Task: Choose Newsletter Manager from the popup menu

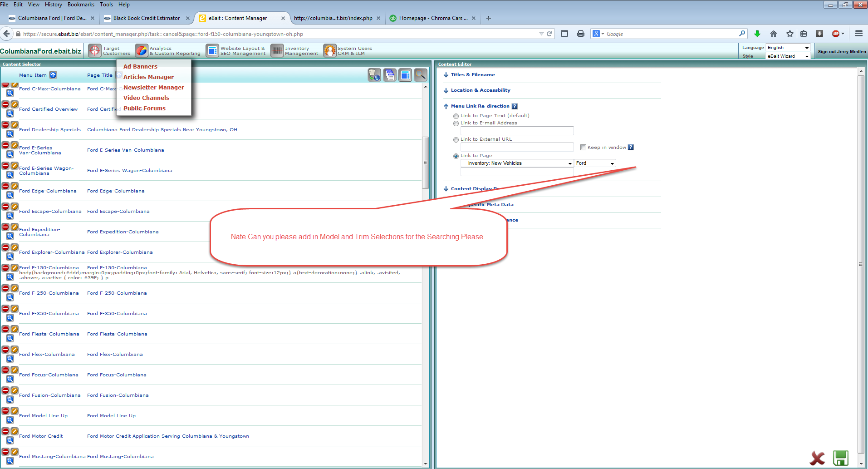Action: pos(154,87)
